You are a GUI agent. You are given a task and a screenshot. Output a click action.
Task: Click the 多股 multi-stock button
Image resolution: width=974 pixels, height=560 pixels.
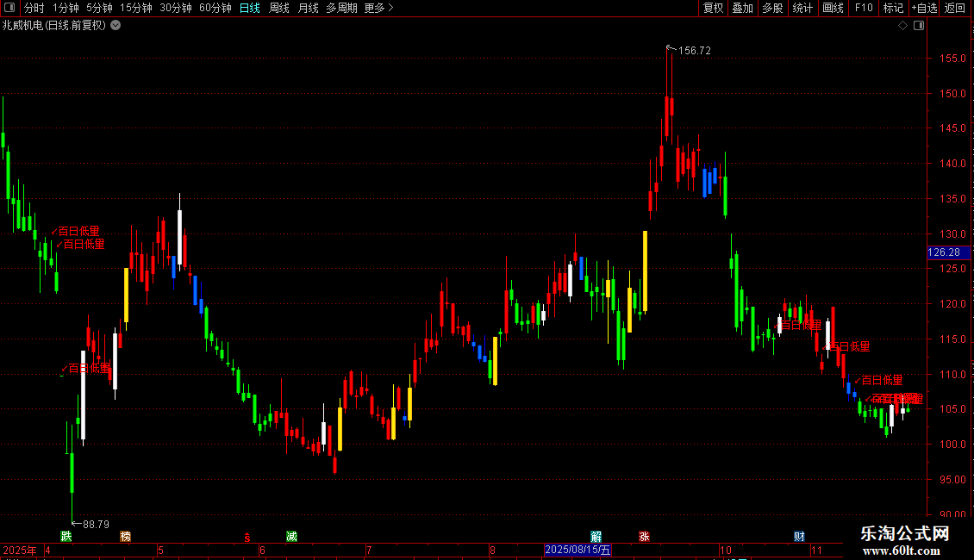[x=772, y=8]
